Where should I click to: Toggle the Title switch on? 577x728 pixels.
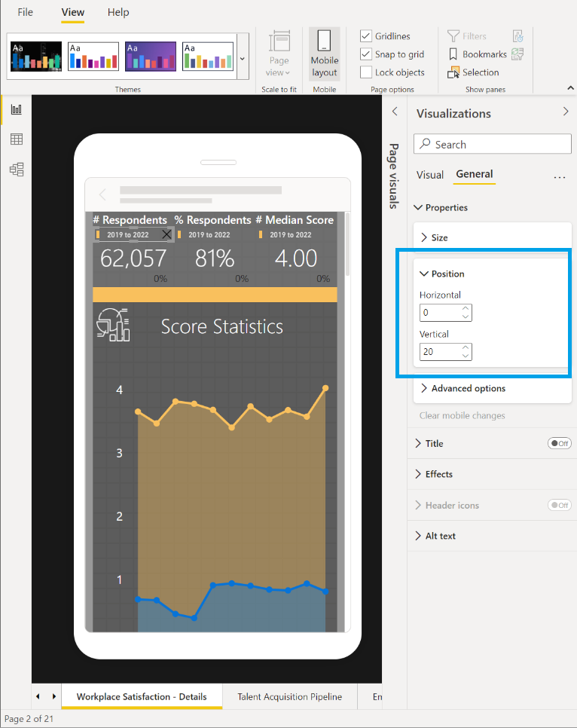559,444
